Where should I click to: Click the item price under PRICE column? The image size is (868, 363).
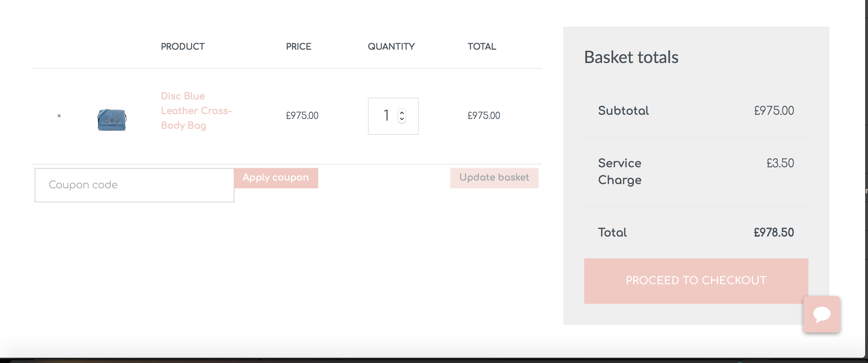tap(302, 116)
